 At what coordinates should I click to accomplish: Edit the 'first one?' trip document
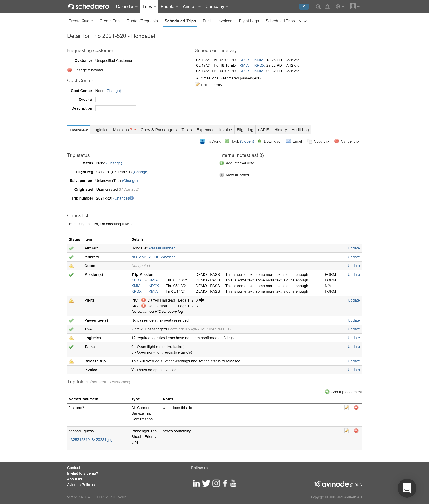(346, 407)
